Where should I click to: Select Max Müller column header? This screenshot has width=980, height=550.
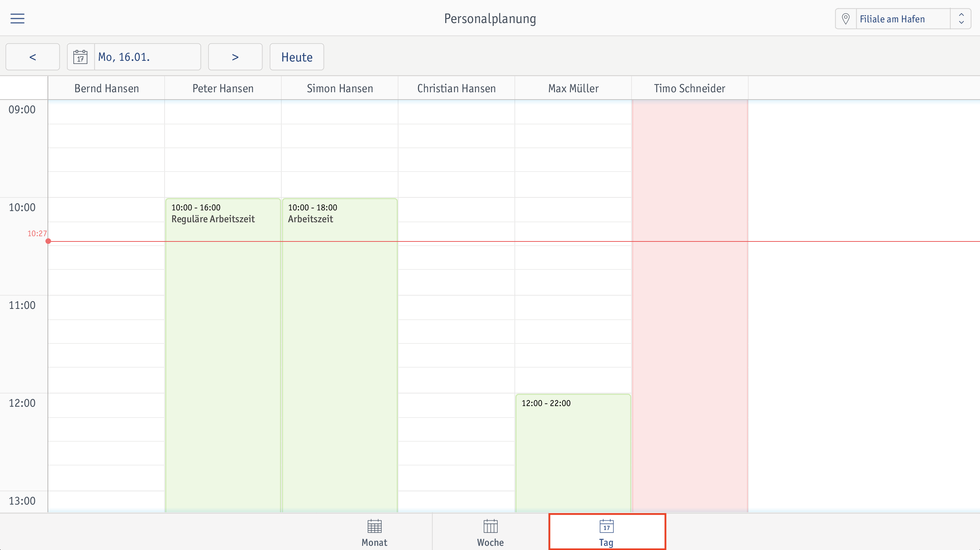coord(573,88)
